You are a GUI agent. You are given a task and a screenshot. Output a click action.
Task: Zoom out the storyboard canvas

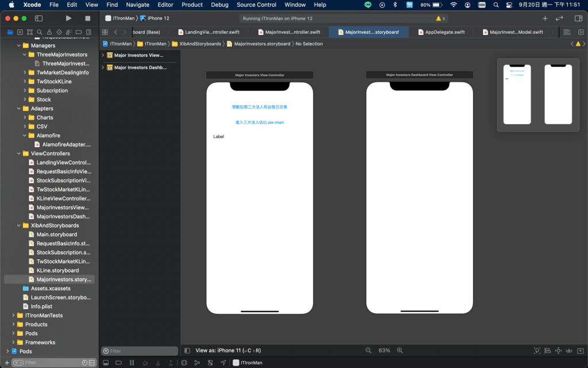pos(368,350)
